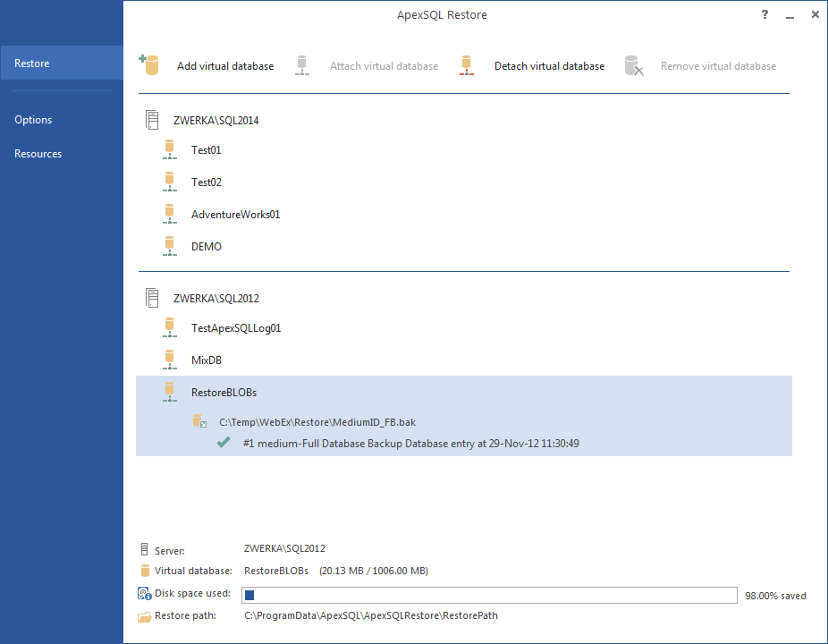Screen dimensions: 828x644
Task: Click the database icon beside AdventureWorks01
Action: pos(170,214)
